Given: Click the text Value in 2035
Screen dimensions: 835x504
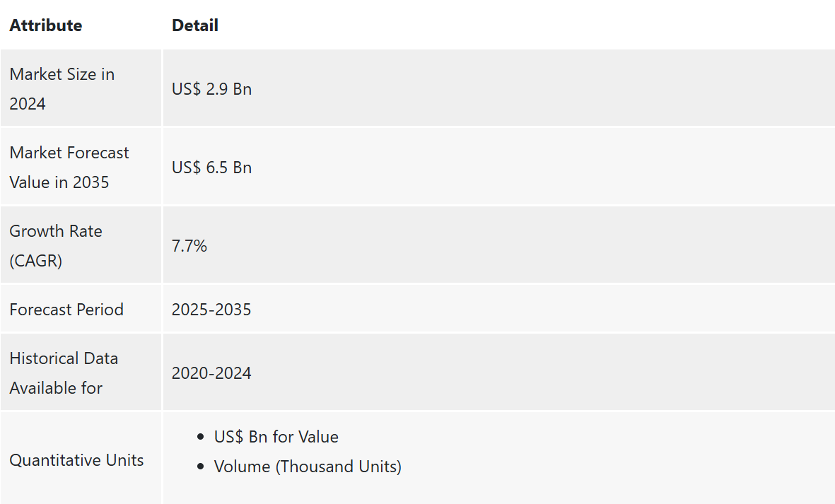Looking at the screenshot, I should click(59, 182).
